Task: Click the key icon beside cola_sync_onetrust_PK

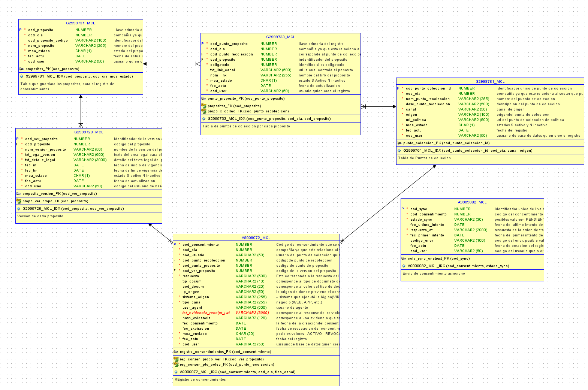Action: pos(404,259)
